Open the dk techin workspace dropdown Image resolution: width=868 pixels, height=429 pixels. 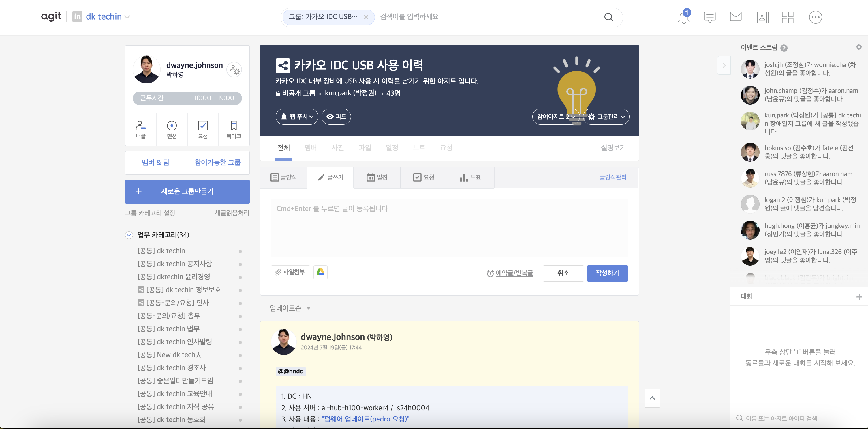point(108,16)
